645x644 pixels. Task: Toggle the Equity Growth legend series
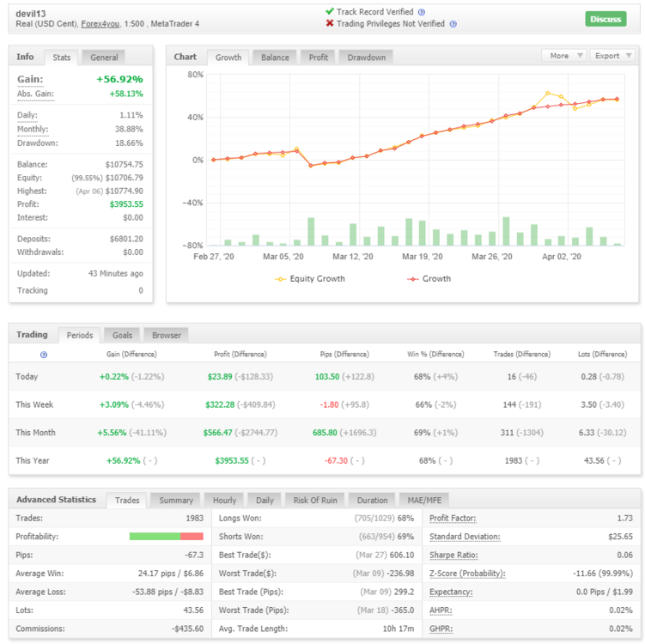[310, 279]
